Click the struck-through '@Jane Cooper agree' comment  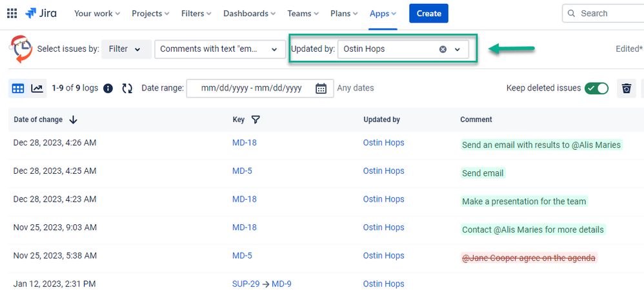[x=528, y=258]
